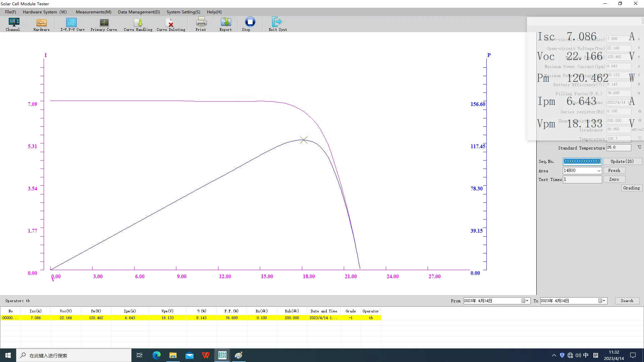The height and width of the screenshot is (362, 644).
Task: Open the Data Management(D) menu
Action: pos(139,12)
